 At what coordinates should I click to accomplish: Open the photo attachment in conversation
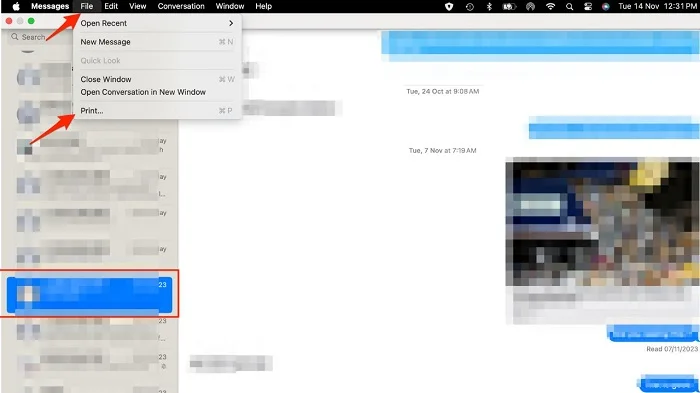(x=602, y=222)
